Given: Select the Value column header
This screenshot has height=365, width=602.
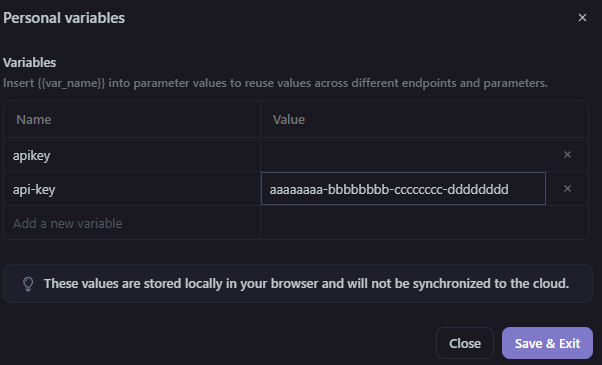Looking at the screenshot, I should point(289,120).
